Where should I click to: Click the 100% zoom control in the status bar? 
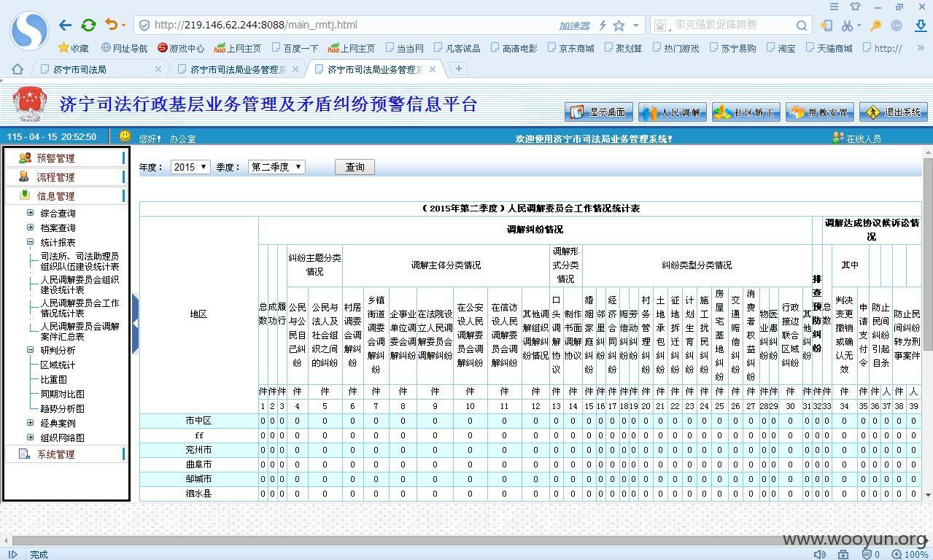pos(910,554)
